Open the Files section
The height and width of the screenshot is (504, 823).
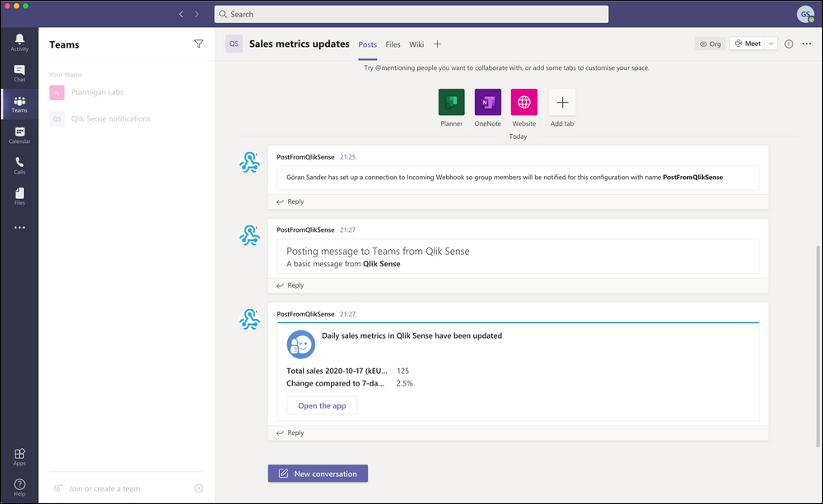pyautogui.click(x=20, y=196)
